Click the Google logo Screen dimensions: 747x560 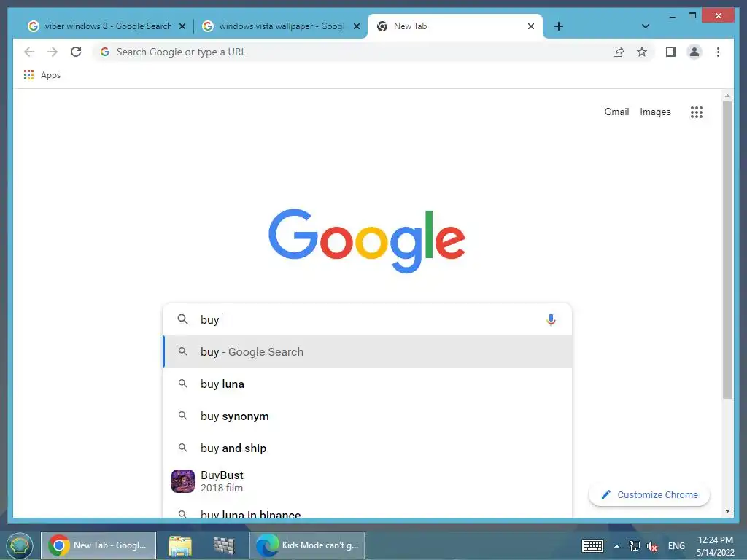367,241
